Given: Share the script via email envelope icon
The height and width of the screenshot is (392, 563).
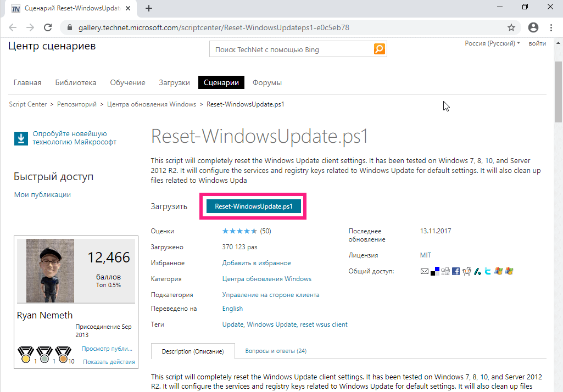Looking at the screenshot, I should click(424, 271).
